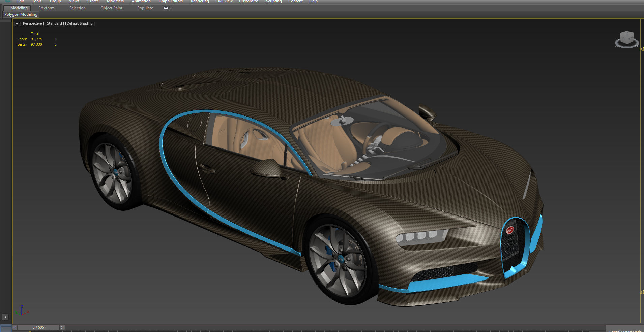Click the car's front right wheel
This screenshot has width=644, height=332.
(x=341, y=260)
